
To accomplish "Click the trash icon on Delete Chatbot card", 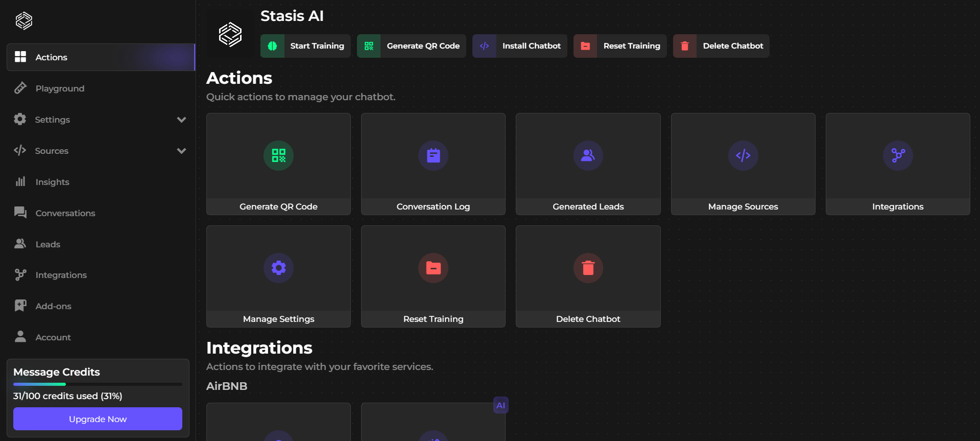I will 588,268.
